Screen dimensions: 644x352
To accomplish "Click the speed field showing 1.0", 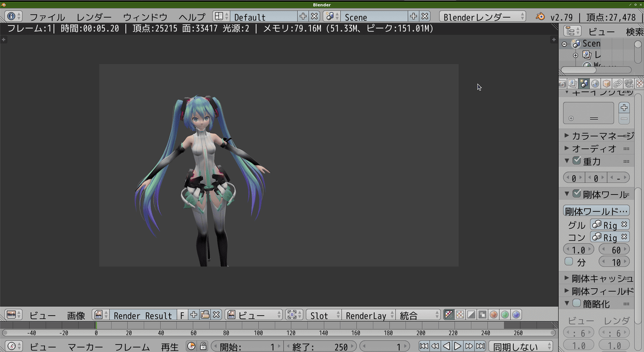I will coord(579,250).
